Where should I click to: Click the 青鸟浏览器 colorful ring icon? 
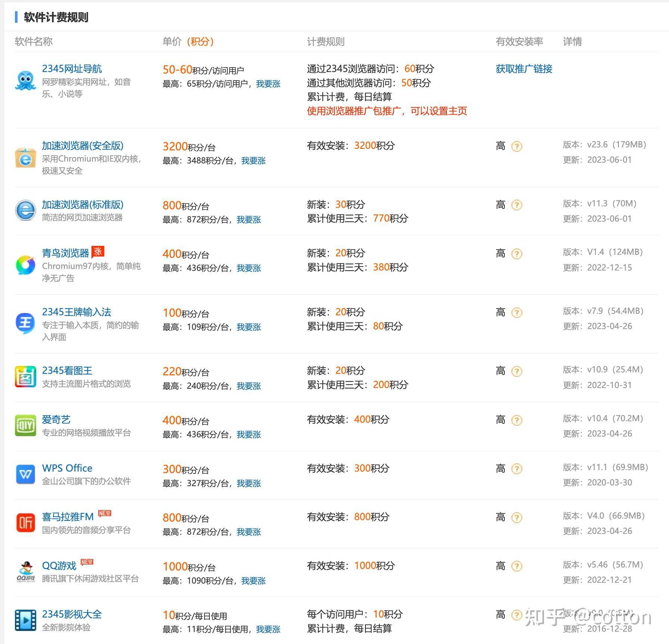point(25,265)
